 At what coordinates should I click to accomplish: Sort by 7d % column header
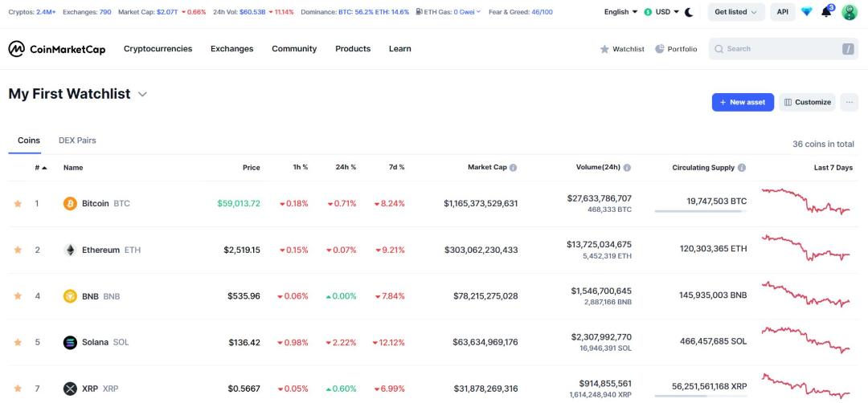tap(396, 168)
